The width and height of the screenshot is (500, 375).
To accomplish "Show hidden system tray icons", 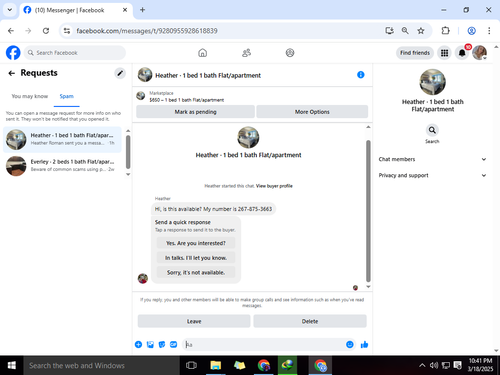I will (422, 366).
